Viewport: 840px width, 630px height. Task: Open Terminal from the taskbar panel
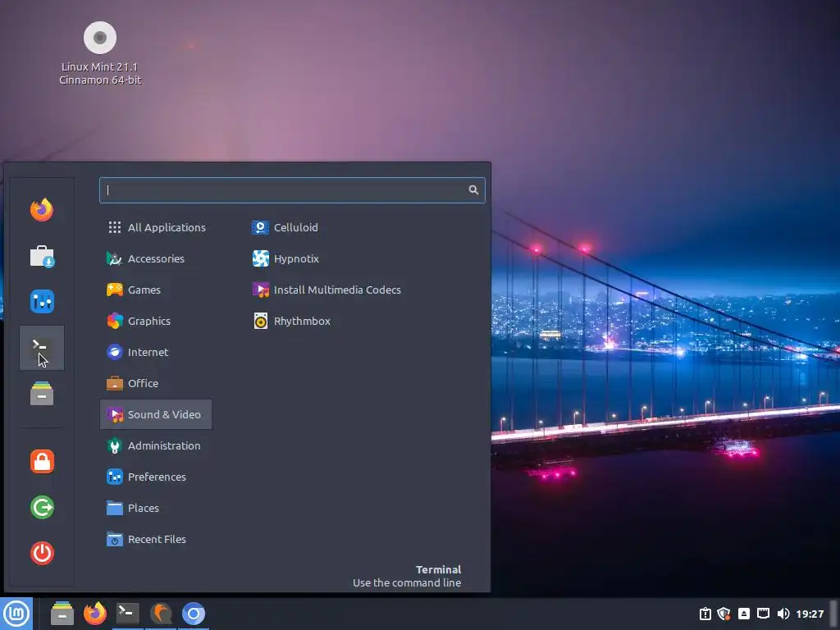[127, 614]
